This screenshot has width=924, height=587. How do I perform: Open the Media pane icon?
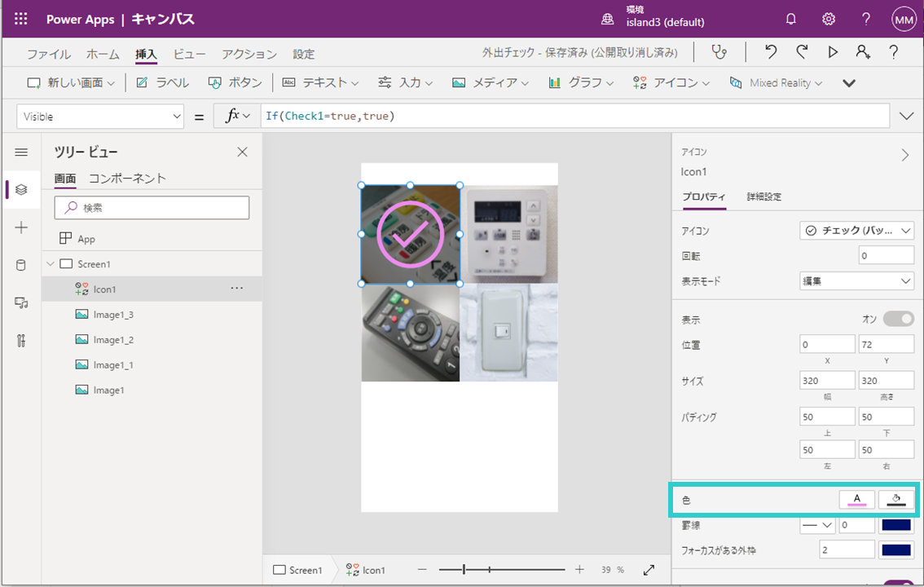point(21,303)
